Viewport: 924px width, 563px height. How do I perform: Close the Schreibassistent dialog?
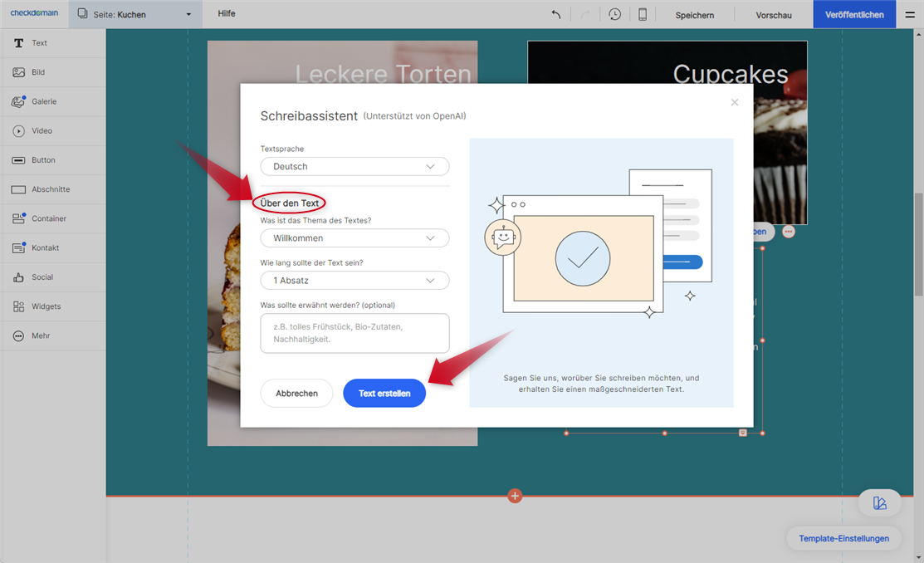pyautogui.click(x=734, y=102)
